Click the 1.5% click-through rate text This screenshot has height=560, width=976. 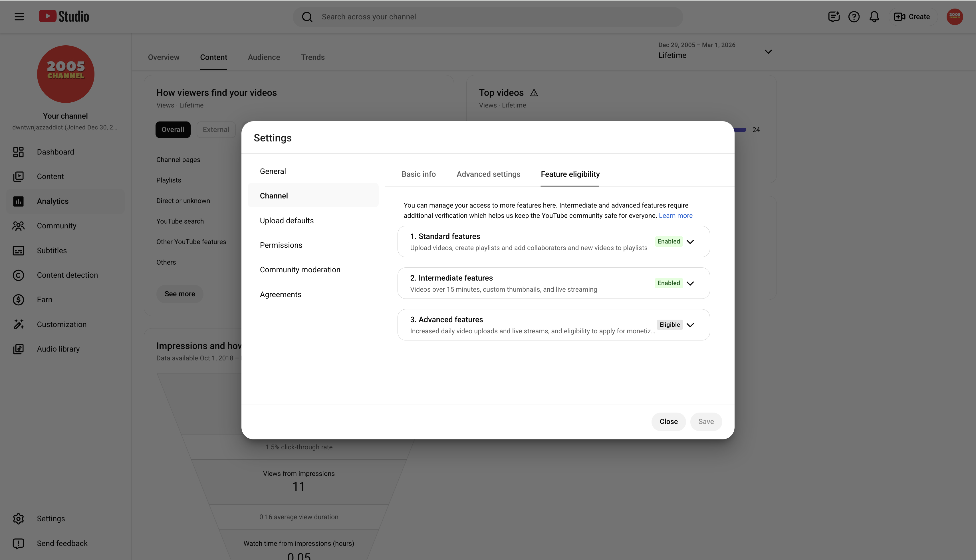pyautogui.click(x=299, y=447)
